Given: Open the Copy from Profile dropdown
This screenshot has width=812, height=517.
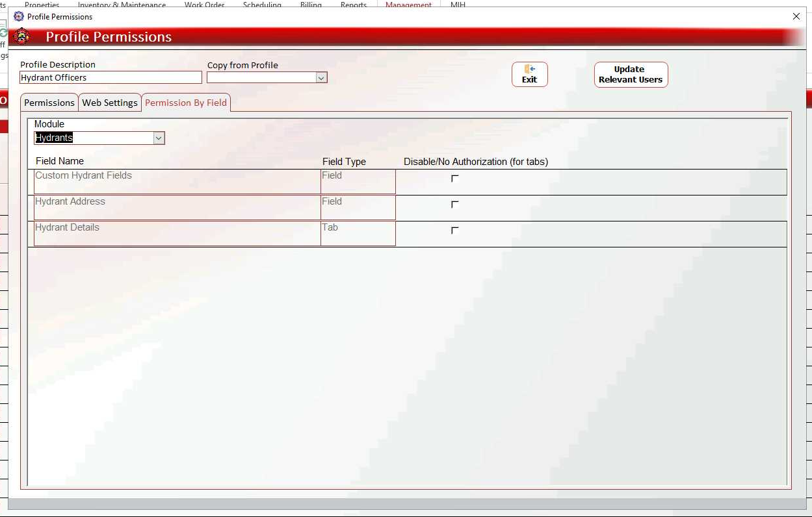Looking at the screenshot, I should [x=321, y=78].
